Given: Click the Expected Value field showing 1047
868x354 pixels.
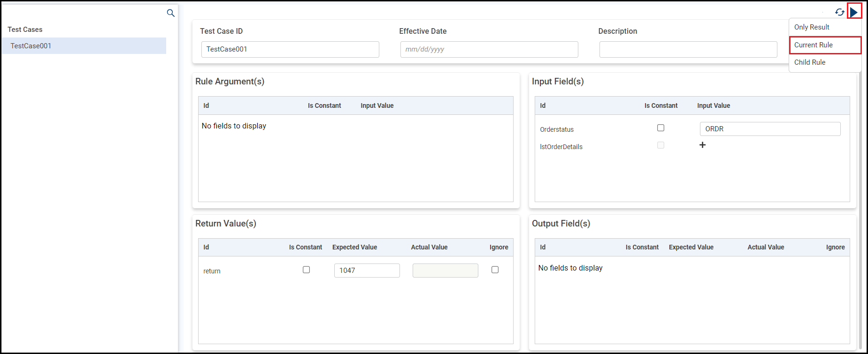Looking at the screenshot, I should coord(367,271).
